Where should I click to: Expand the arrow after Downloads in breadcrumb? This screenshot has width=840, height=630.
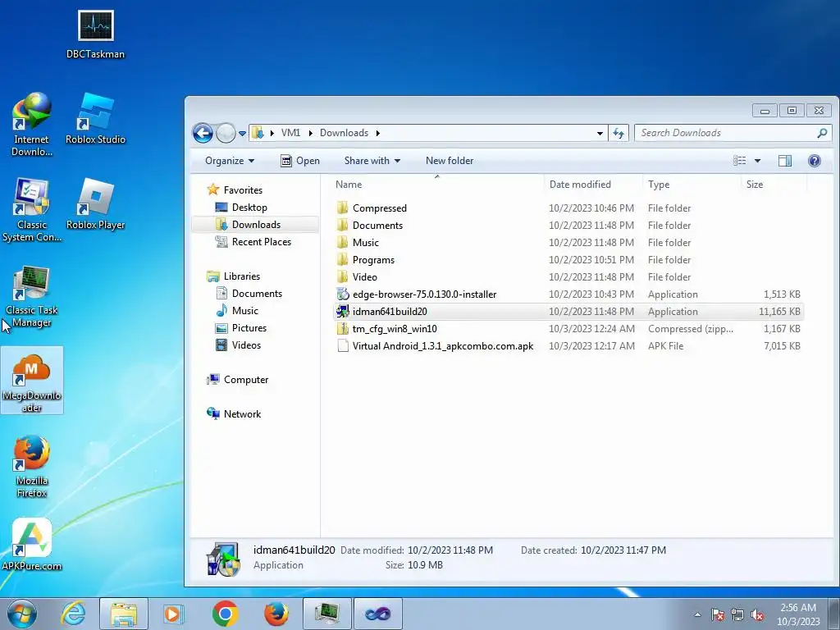[x=377, y=133]
